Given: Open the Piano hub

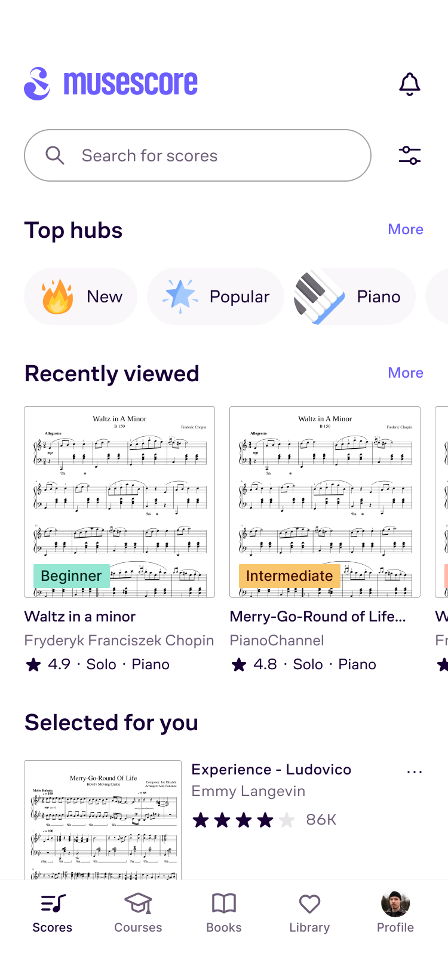Looking at the screenshot, I should pos(354,296).
